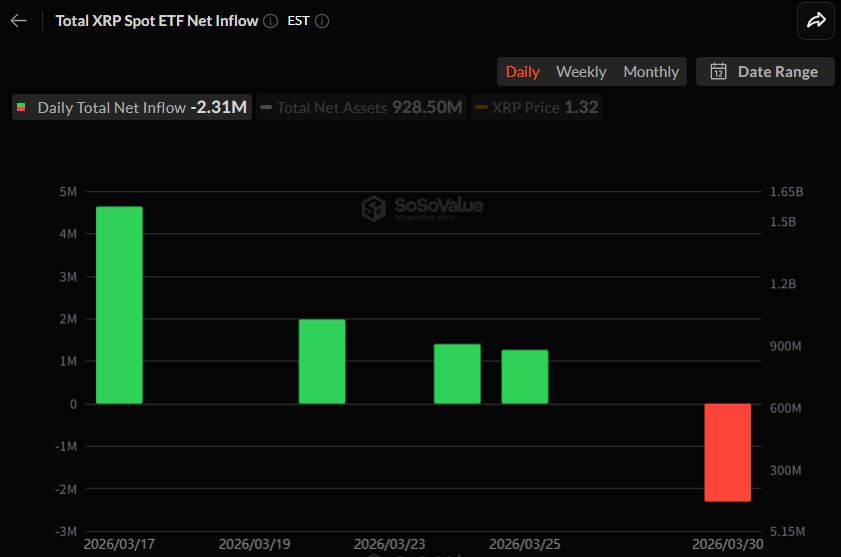Open the Date Range picker
The height and width of the screenshot is (557, 841).
pos(765,71)
